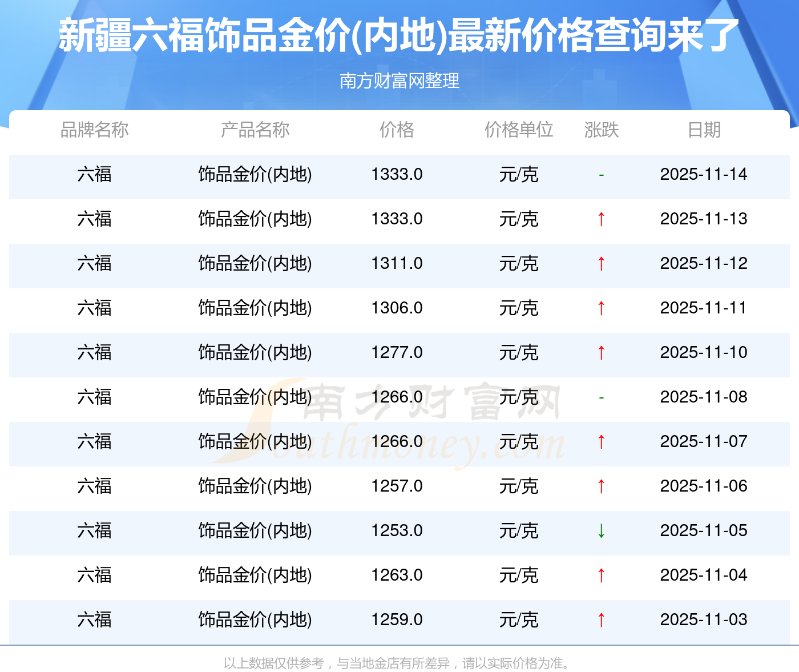
Task: Click 饰品金价(内地) in the 1263.0 row
Action: [x=255, y=575]
